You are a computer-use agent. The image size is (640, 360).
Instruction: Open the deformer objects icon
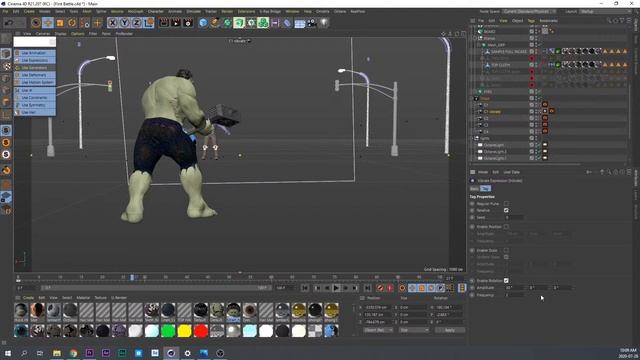(287, 23)
